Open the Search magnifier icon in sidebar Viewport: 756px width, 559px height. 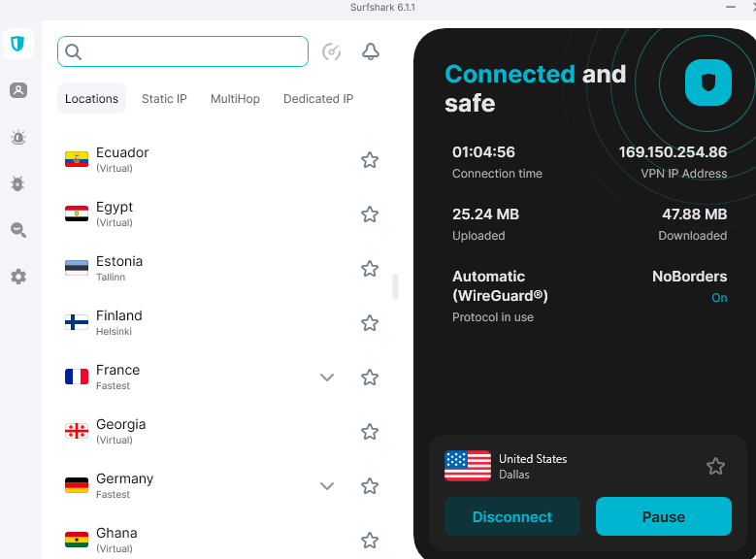pos(18,230)
